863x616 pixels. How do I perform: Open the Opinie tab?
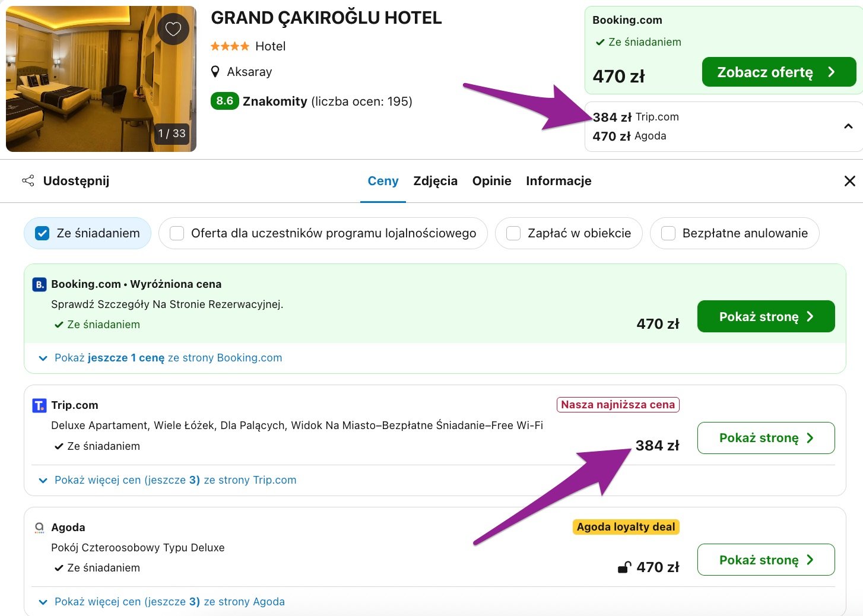[x=492, y=181]
